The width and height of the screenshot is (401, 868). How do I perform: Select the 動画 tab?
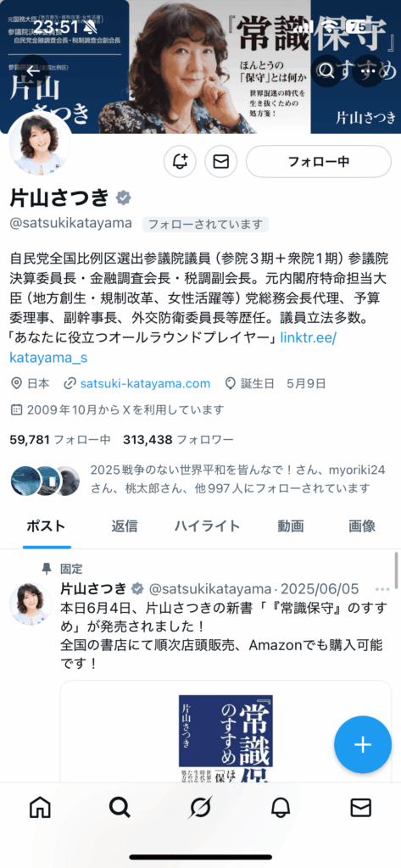pyautogui.click(x=291, y=526)
